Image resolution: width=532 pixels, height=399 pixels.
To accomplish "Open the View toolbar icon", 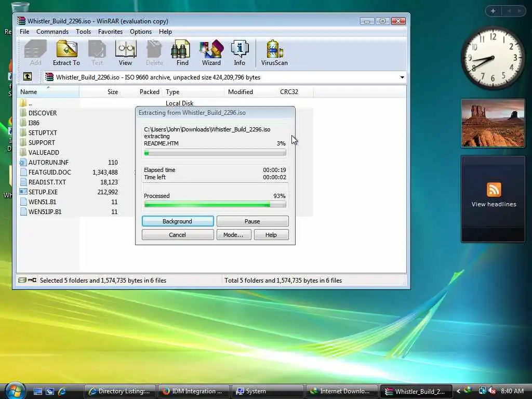I will [x=126, y=52].
